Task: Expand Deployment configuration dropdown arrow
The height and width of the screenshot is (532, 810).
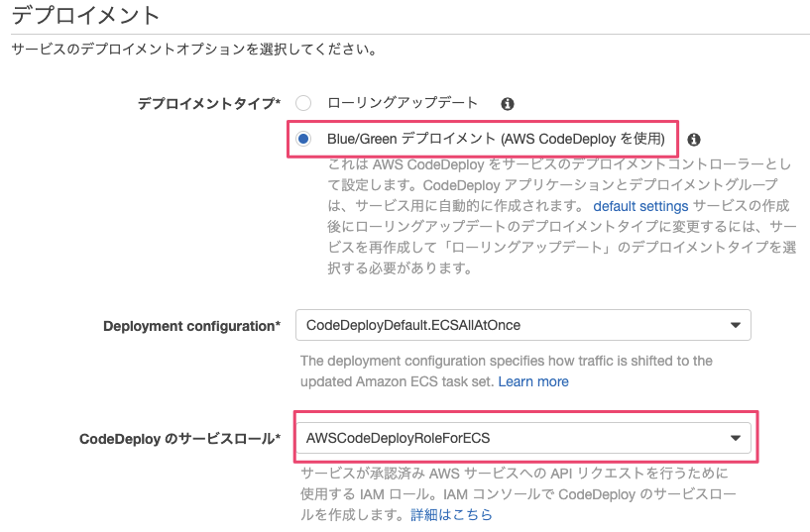Action: (x=735, y=325)
